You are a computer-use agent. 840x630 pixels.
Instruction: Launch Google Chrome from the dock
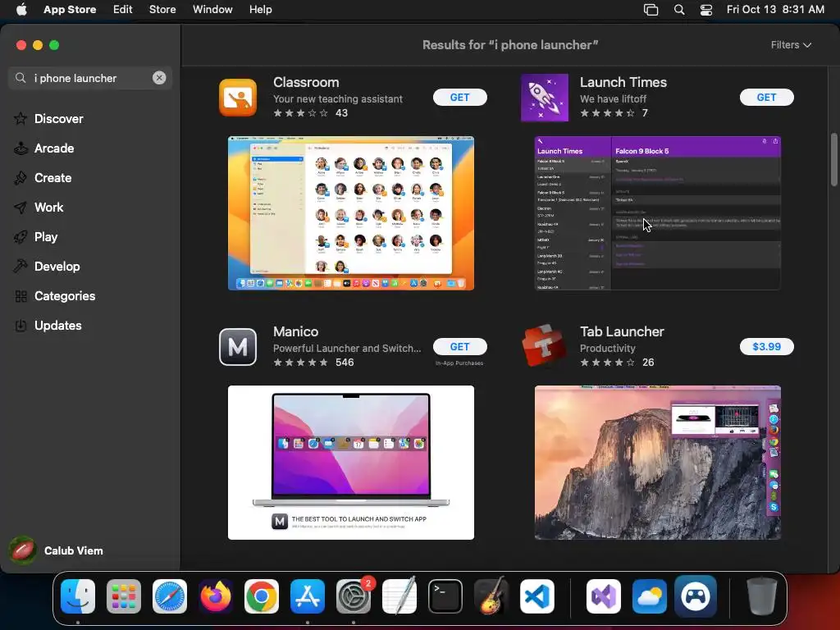tap(262, 596)
